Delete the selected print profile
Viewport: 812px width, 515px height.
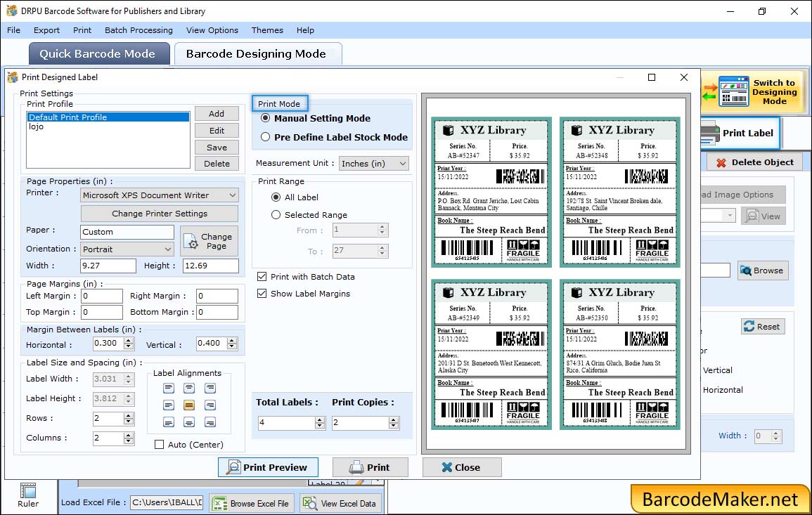(x=217, y=164)
